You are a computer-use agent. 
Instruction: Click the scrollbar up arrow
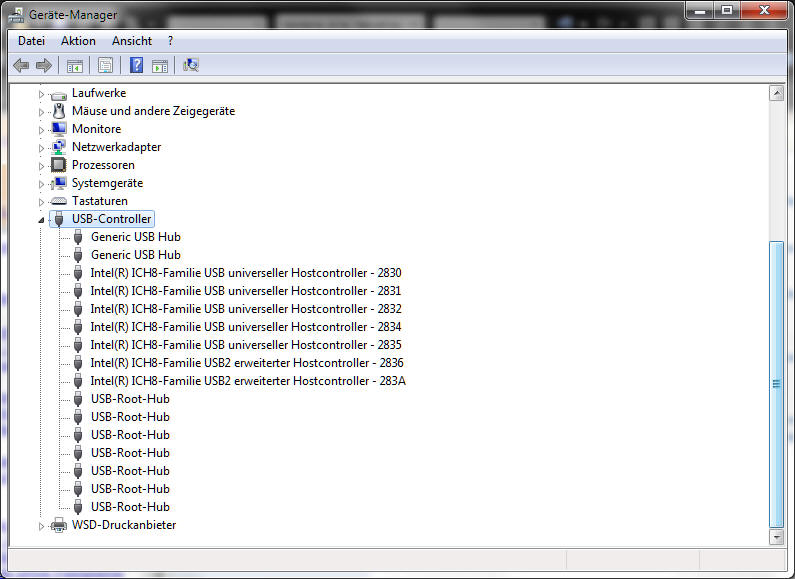pyautogui.click(x=776, y=93)
